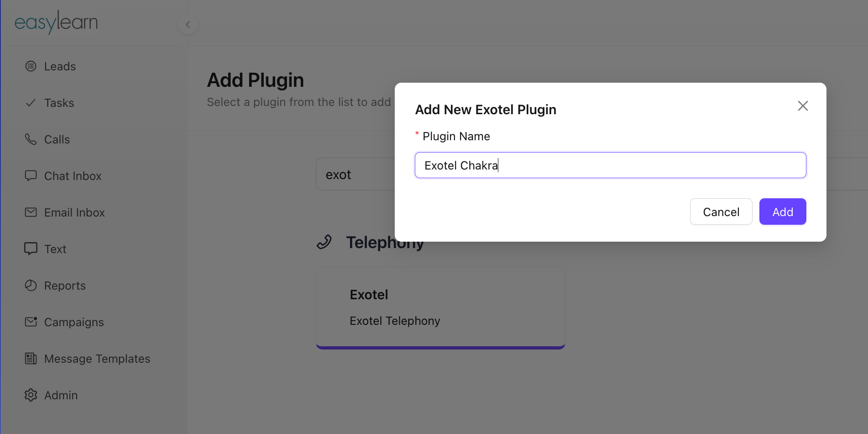Click the Leads sidebar icon
Screen dimensions: 868x434
31,66
